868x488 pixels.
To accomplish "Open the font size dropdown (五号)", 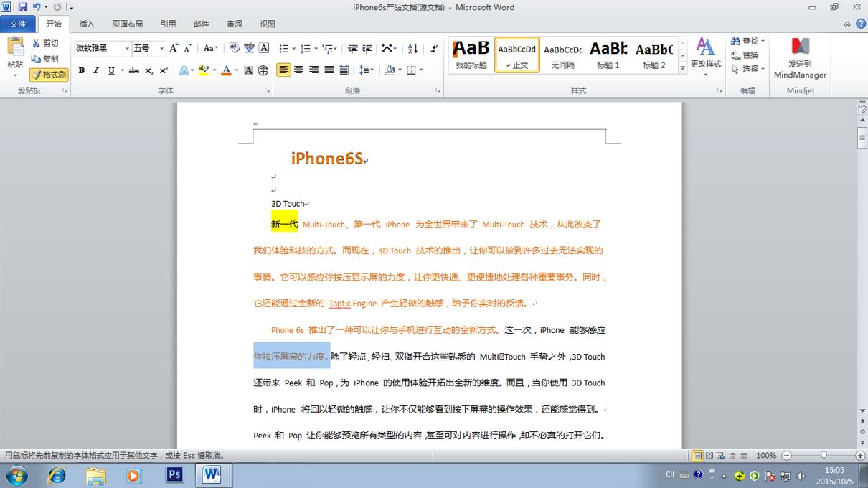I will (161, 48).
